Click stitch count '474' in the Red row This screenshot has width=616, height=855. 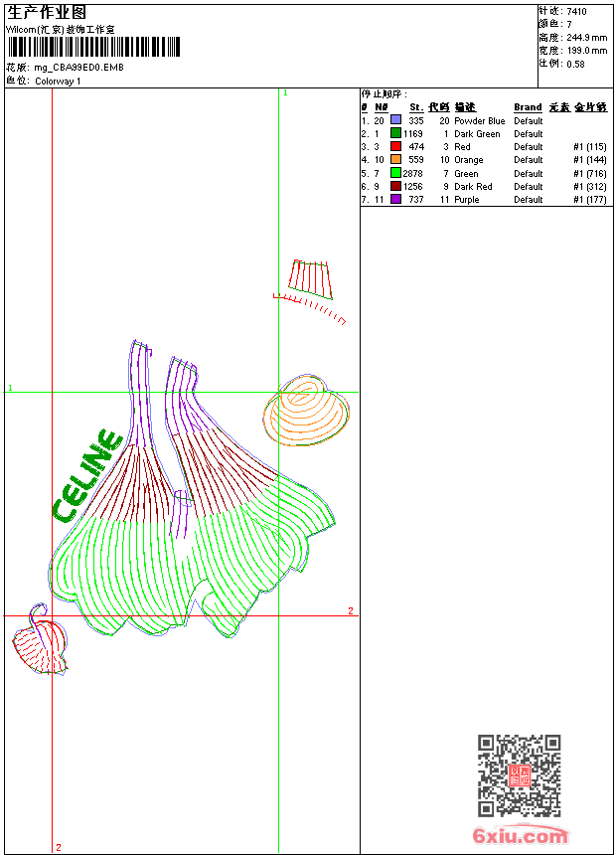click(416, 147)
